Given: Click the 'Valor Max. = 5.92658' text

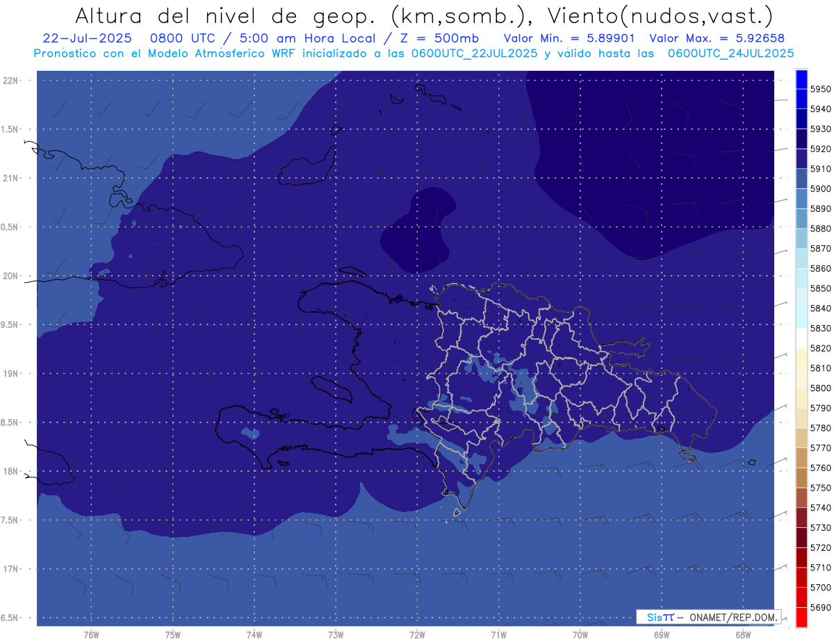Looking at the screenshot, I should click(717, 38).
